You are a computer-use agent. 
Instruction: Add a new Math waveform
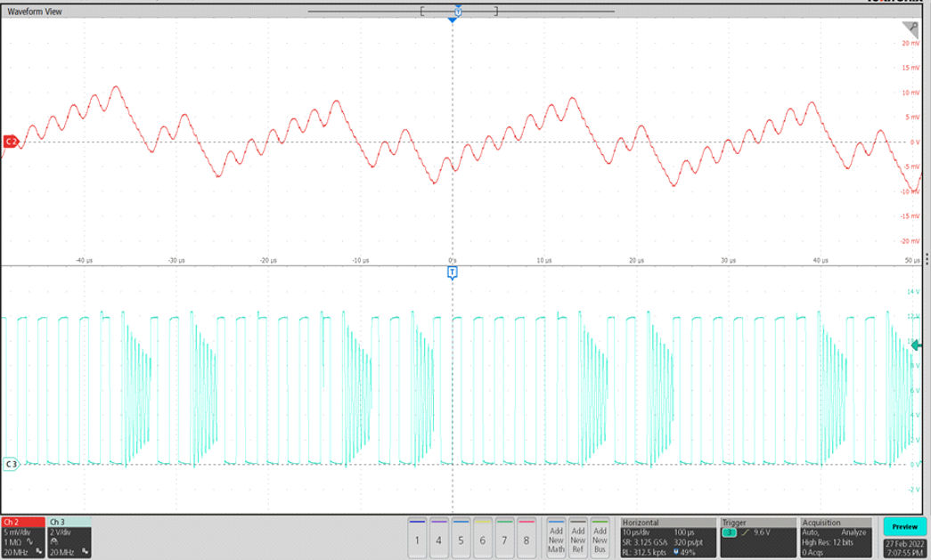[x=556, y=538]
